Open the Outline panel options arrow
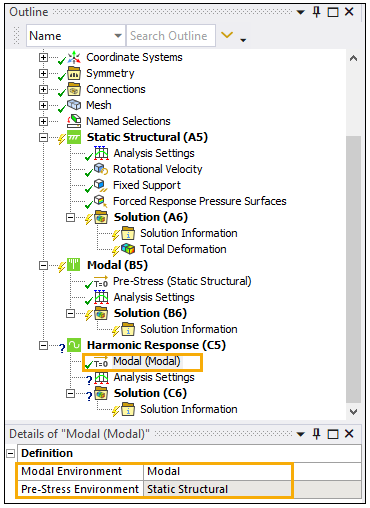The width and height of the screenshot is (370, 508). coord(301,13)
